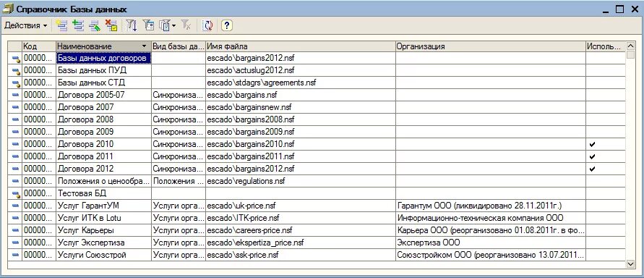Click the Set deletion mark icon

pyautogui.click(x=111, y=25)
